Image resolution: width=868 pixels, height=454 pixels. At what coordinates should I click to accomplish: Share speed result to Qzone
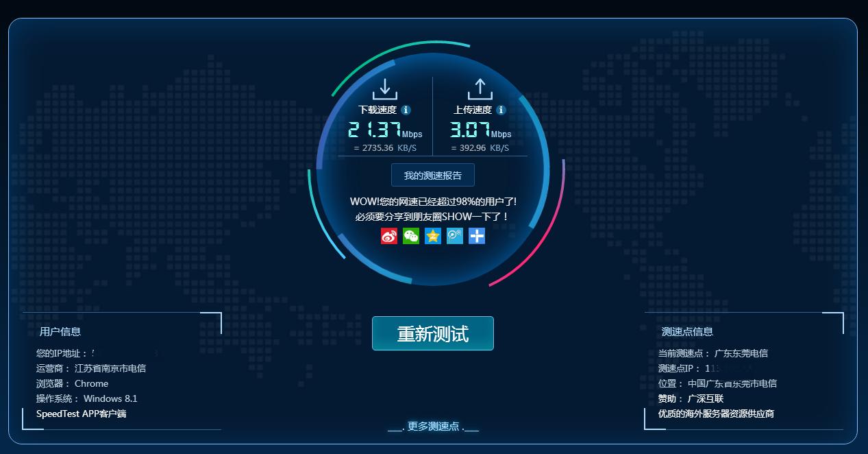pyautogui.click(x=433, y=236)
